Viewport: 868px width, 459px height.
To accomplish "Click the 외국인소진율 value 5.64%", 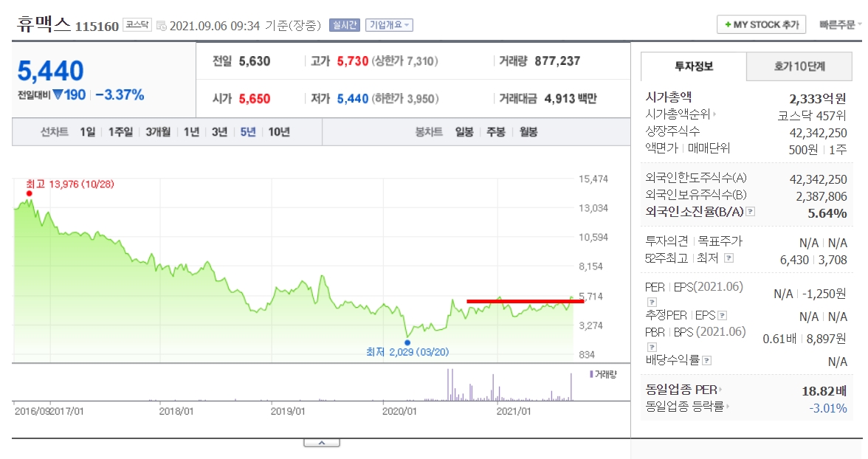I will 827,213.
